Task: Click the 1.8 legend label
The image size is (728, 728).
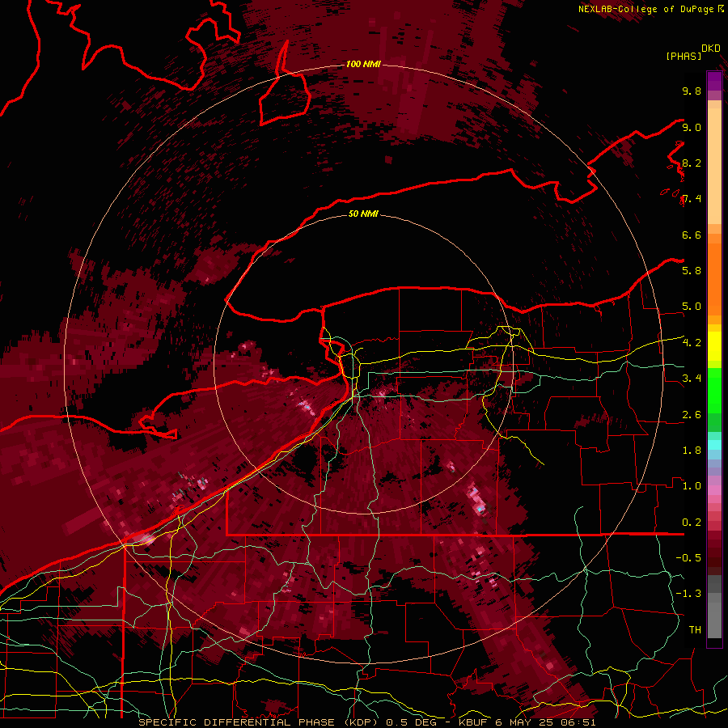Action: [692, 451]
